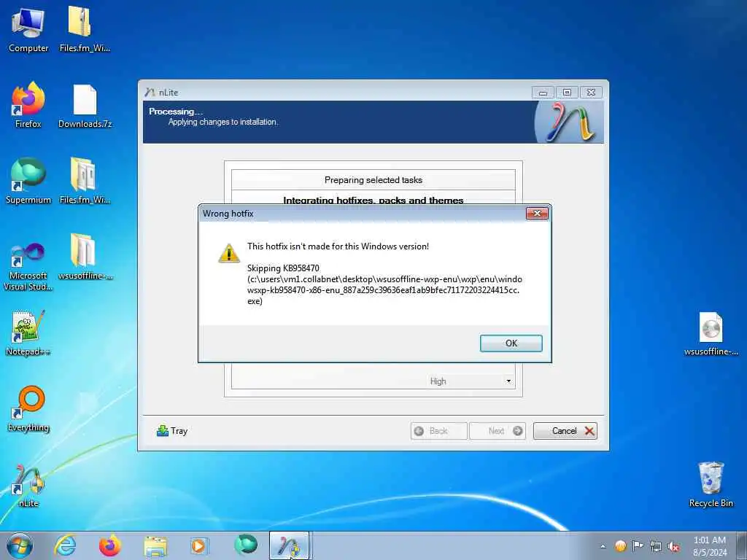Click the Action Center flag icon

(638, 546)
